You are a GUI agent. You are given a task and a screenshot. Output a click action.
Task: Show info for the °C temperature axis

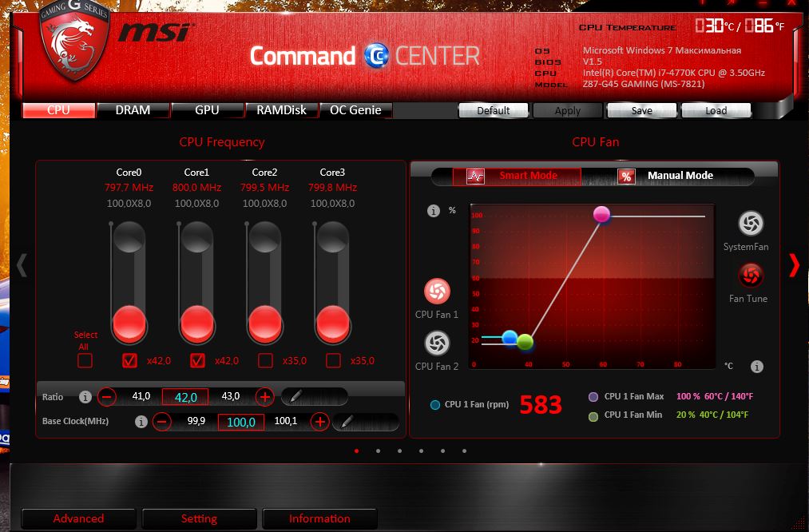(756, 367)
